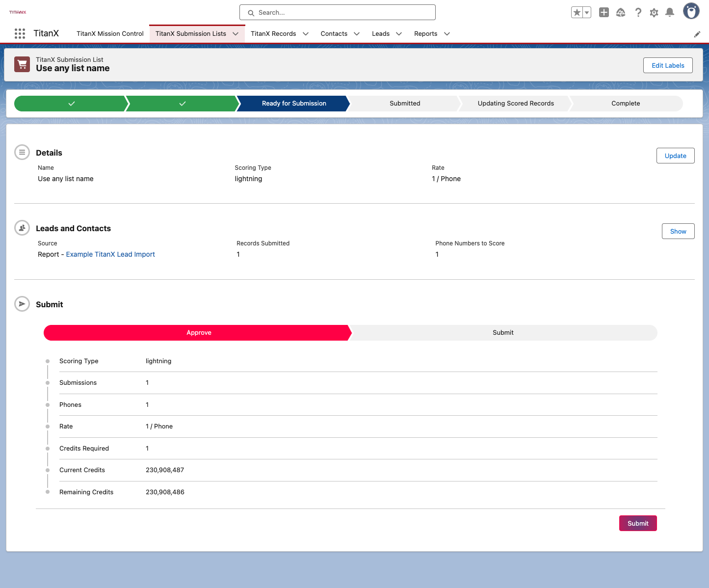
Task: Click the Update button in Details
Action: 676,156
